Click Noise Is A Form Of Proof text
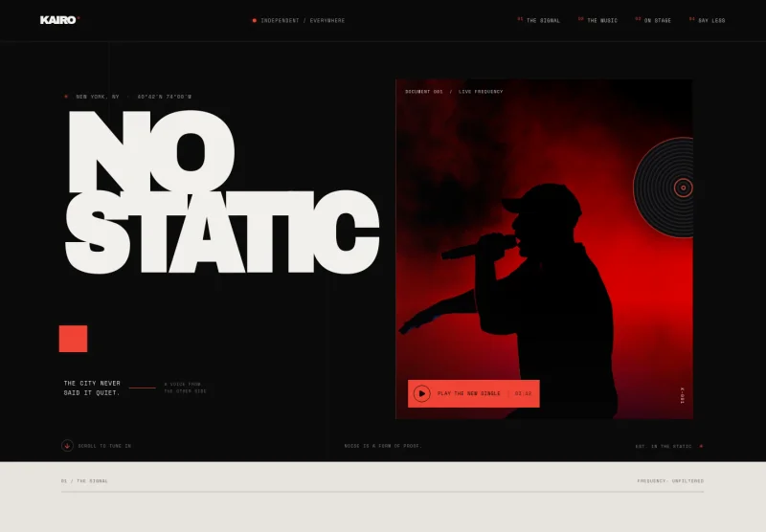The width and height of the screenshot is (766, 532). [383, 446]
